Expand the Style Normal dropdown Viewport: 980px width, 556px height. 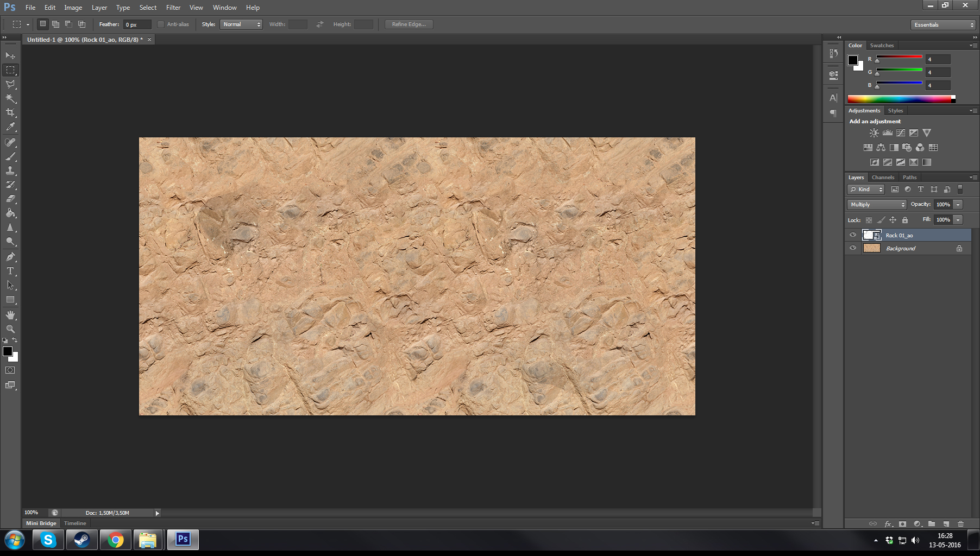[241, 24]
